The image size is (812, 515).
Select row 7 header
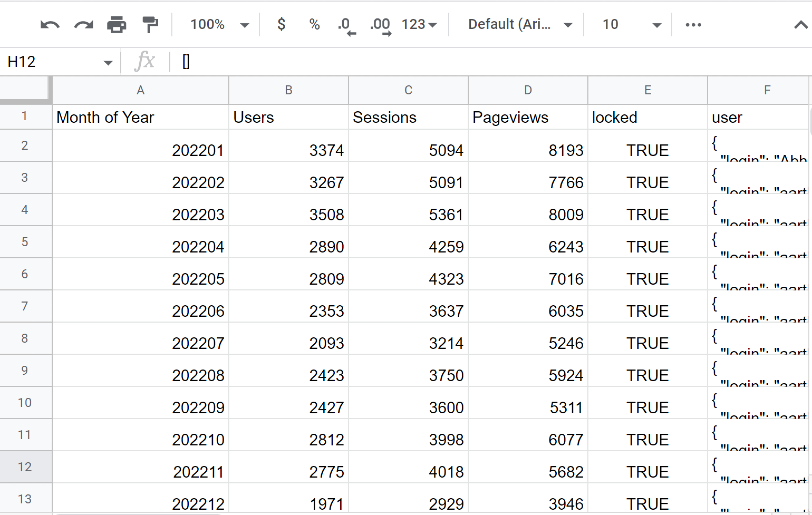(x=25, y=306)
